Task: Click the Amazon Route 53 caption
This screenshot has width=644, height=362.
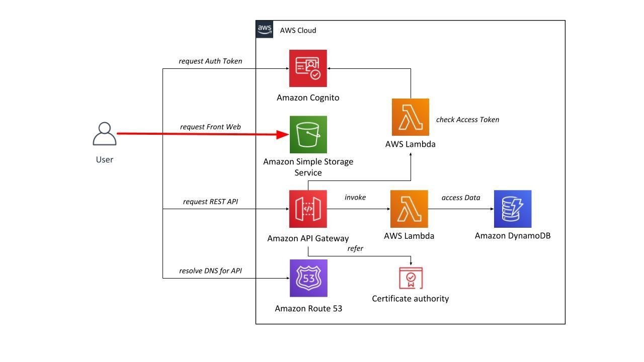Action: [x=308, y=308]
